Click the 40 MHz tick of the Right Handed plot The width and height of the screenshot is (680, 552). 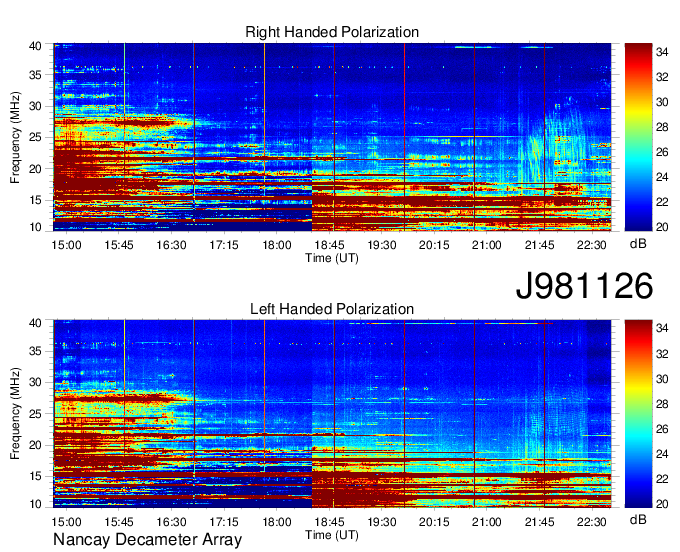click(35, 46)
